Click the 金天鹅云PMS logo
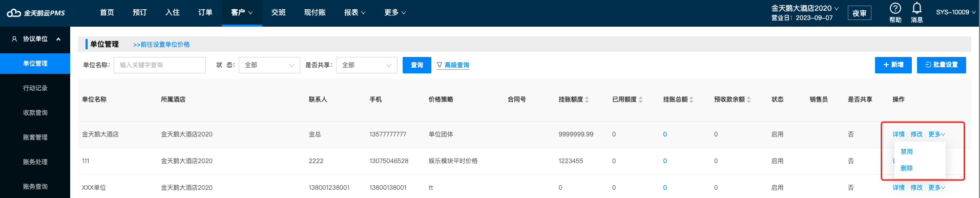Screen dimensions: 980x198 pyautogui.click(x=36, y=13)
